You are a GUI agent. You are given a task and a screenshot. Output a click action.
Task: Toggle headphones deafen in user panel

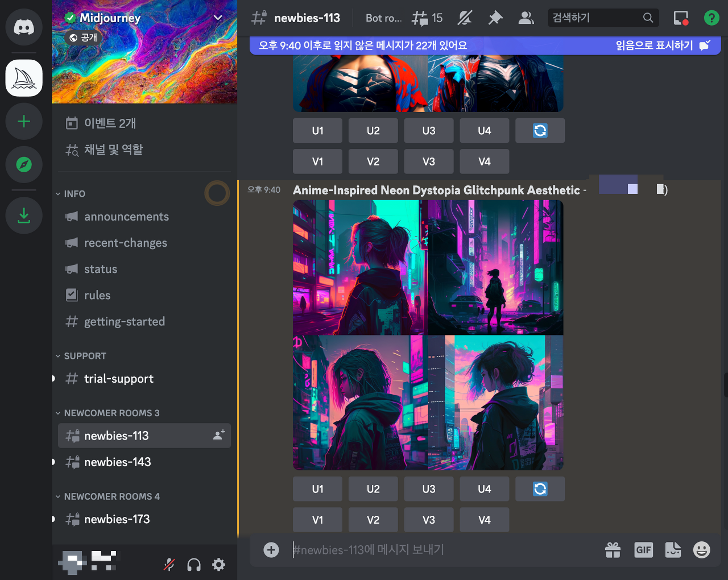pos(194,565)
